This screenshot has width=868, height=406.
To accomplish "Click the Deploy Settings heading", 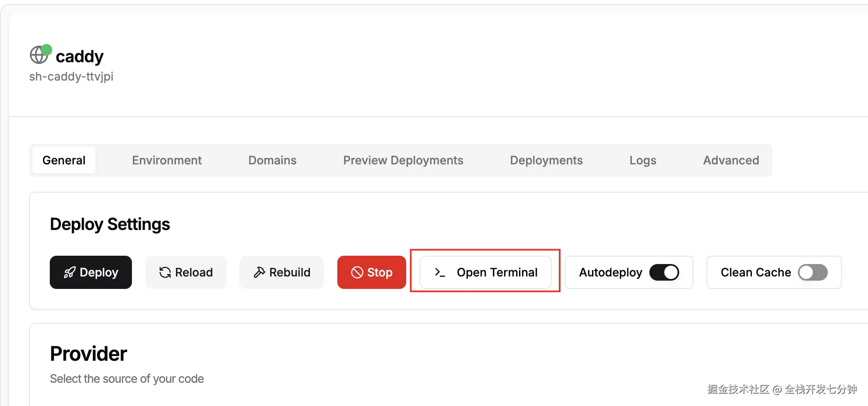I will coord(110,224).
